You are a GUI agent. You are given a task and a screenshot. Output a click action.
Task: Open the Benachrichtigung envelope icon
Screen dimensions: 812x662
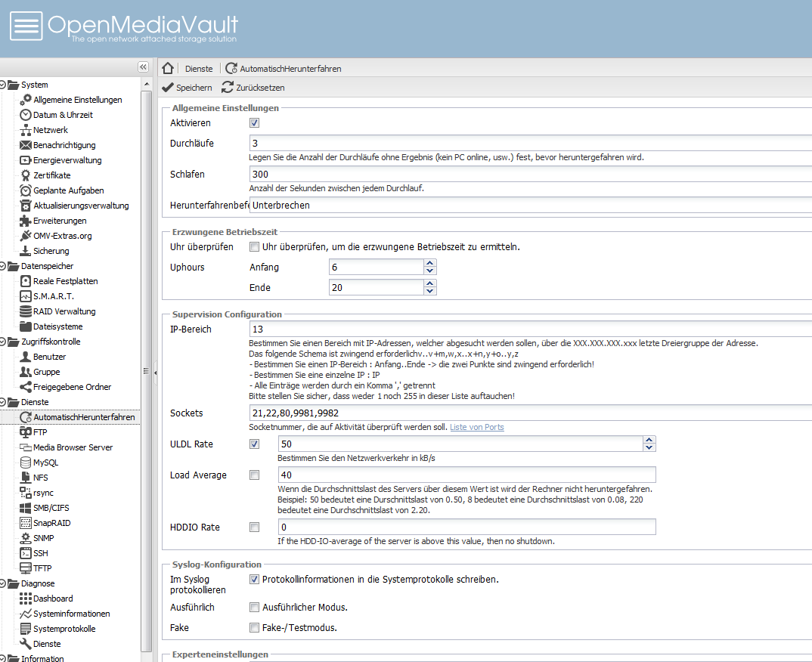26,145
